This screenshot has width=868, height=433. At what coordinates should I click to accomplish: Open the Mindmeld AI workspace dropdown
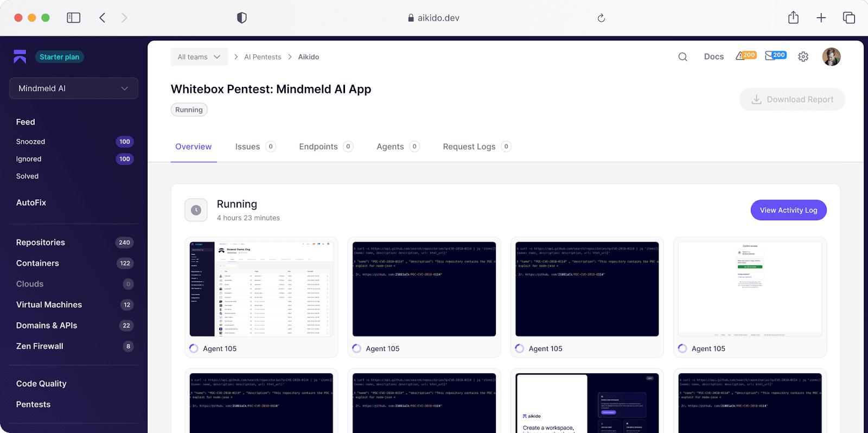pos(74,88)
